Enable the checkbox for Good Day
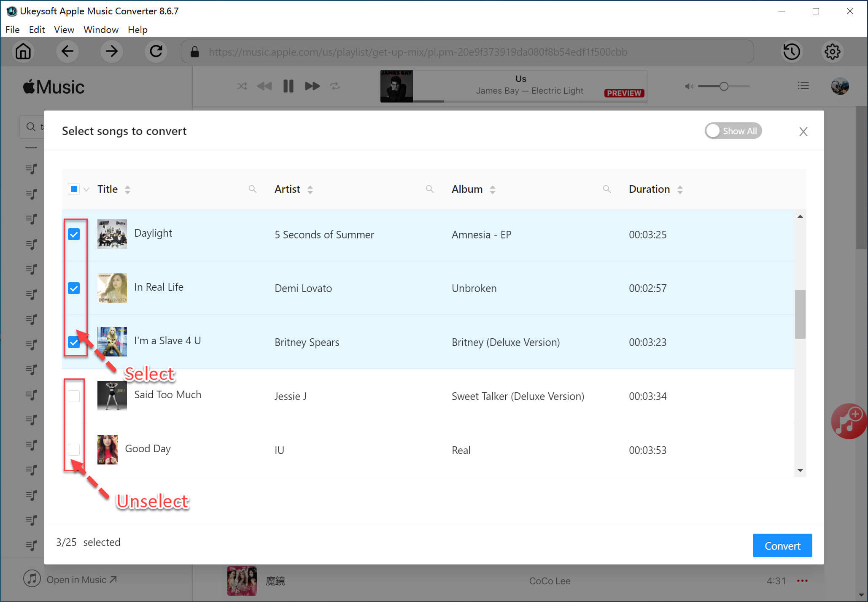Screen dimensions: 868x602 (x=74, y=450)
